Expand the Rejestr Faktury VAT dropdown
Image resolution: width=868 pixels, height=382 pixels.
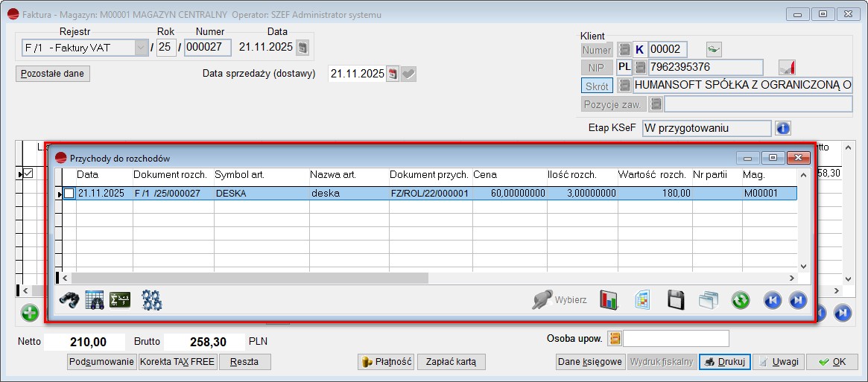tap(141, 48)
